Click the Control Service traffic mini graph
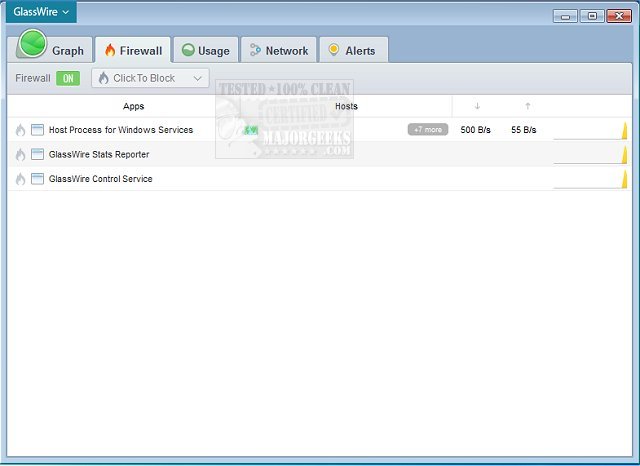Viewport: 640px width, 466px height. point(590,180)
